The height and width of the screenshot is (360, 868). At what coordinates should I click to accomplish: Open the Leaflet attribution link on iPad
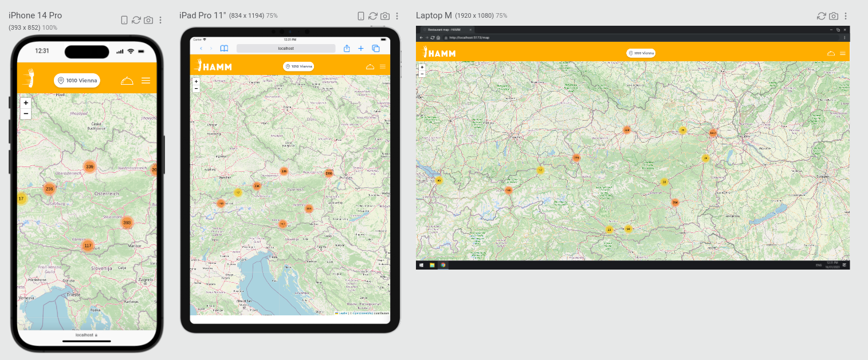[x=343, y=313]
